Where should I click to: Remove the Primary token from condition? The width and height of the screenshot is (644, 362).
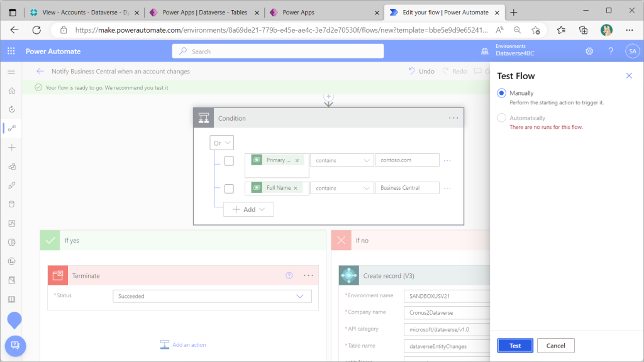point(297,160)
